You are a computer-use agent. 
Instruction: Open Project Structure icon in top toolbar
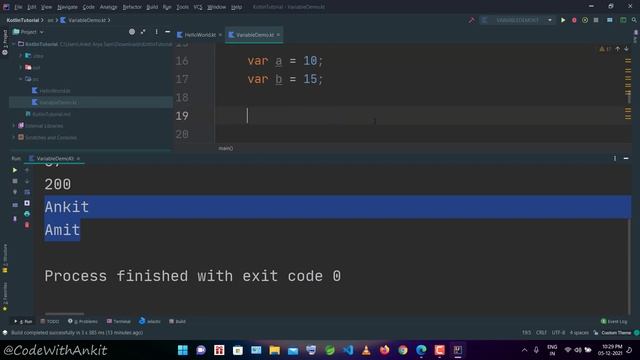[610, 20]
